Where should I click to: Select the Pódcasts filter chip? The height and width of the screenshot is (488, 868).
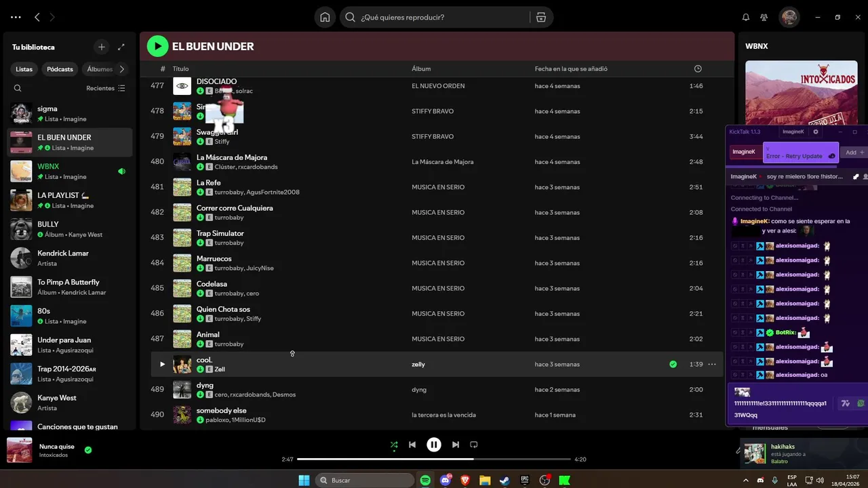[x=60, y=69]
